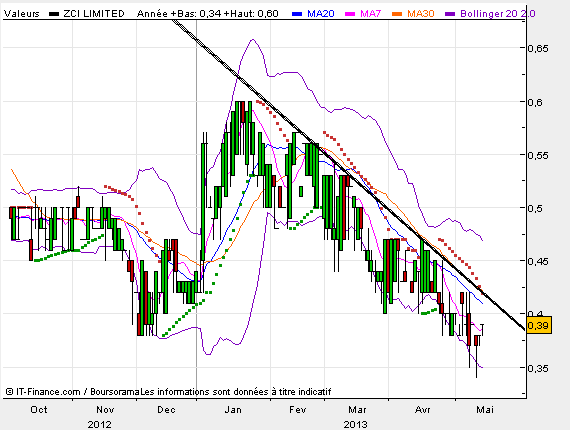This screenshot has width=570, height=430.
Task: Click the 'Jan' month axis label
Action: pyautogui.click(x=233, y=410)
